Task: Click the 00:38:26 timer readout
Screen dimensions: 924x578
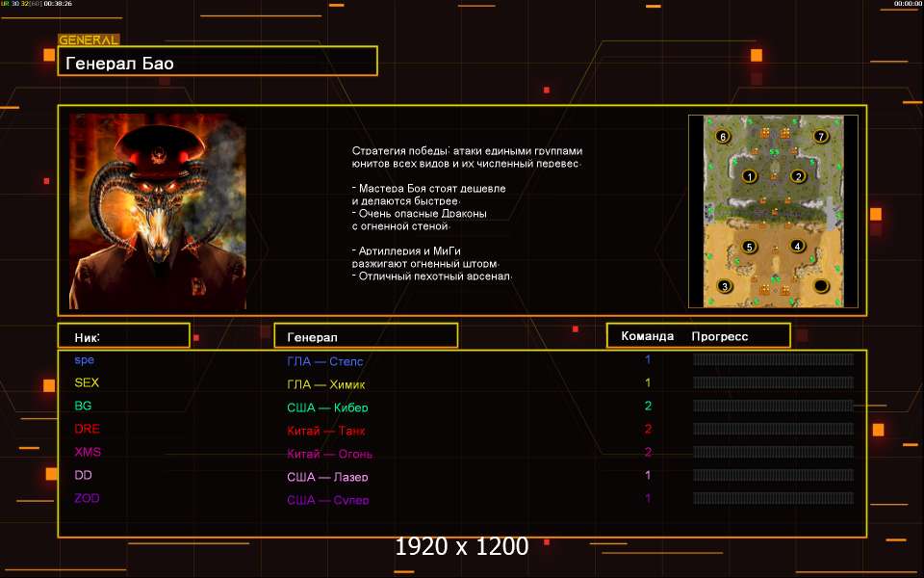Action: tap(58, 4)
